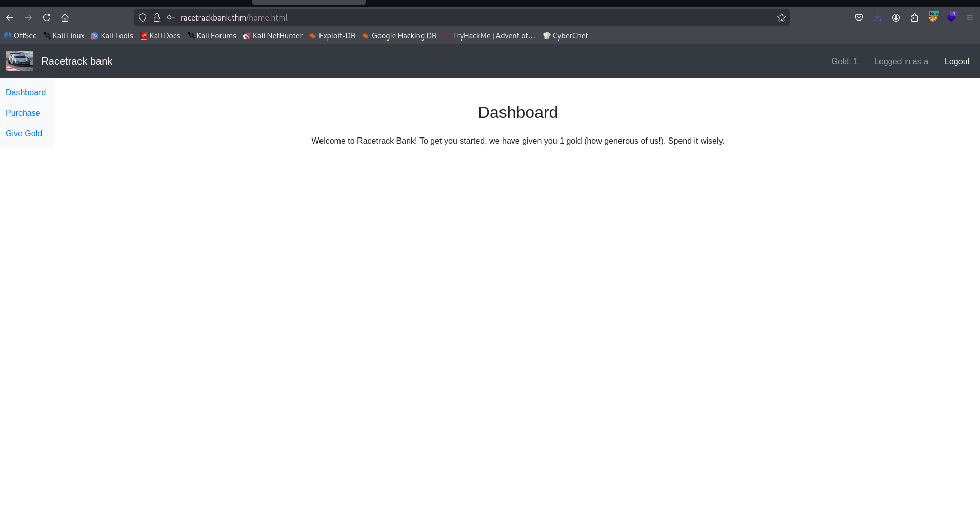Go to browser home page
This screenshot has height=514, width=980.
65,17
